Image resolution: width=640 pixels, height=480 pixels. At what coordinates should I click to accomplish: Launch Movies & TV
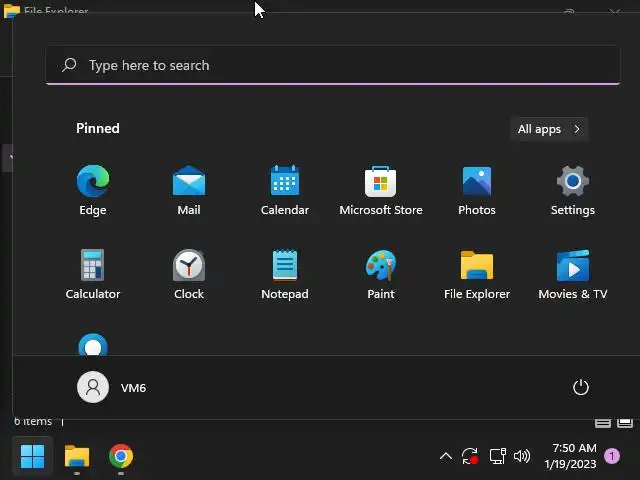[573, 274]
